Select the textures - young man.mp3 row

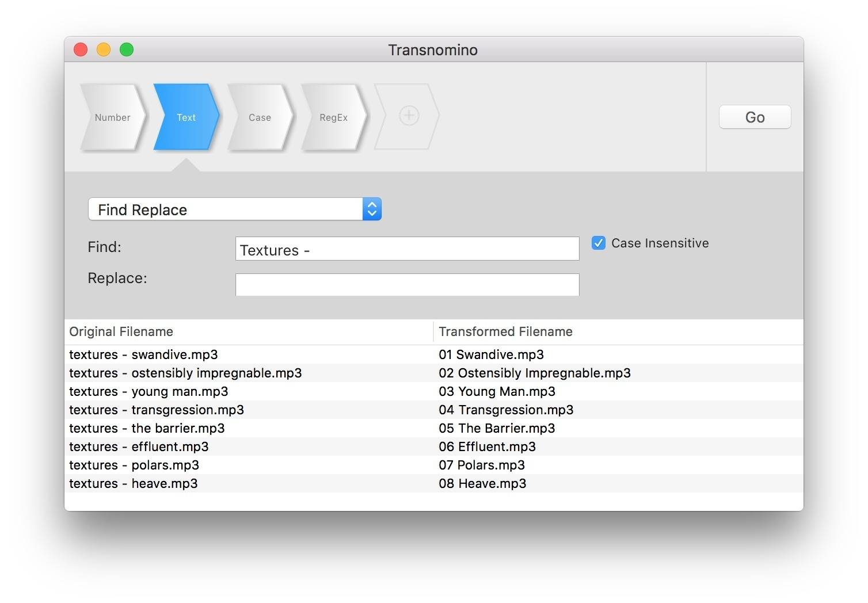click(x=149, y=391)
